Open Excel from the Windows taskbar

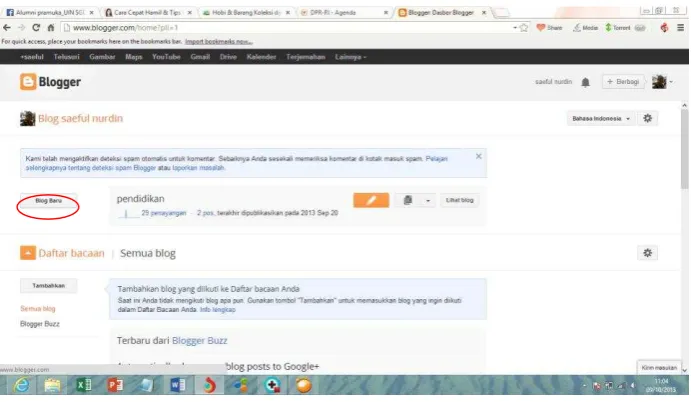pyautogui.click(x=84, y=385)
